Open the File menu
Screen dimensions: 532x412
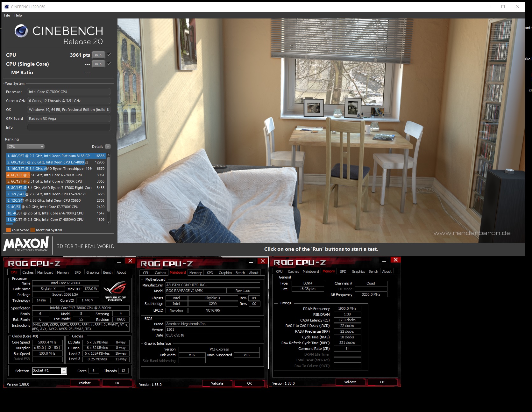[x=7, y=15]
